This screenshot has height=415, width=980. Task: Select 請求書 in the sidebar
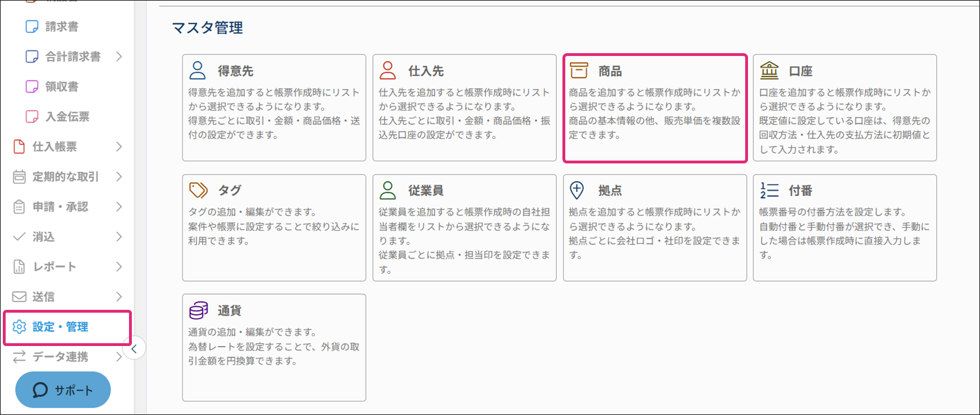click(62, 27)
